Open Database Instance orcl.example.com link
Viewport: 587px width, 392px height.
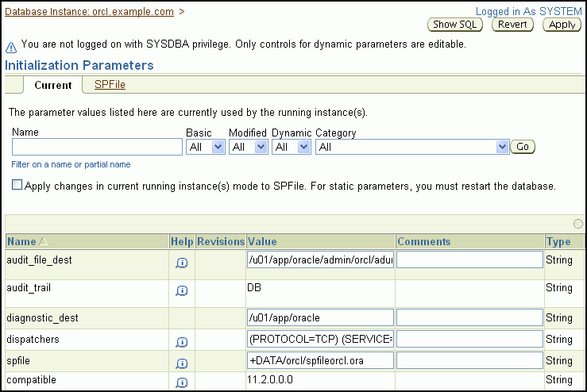point(89,12)
